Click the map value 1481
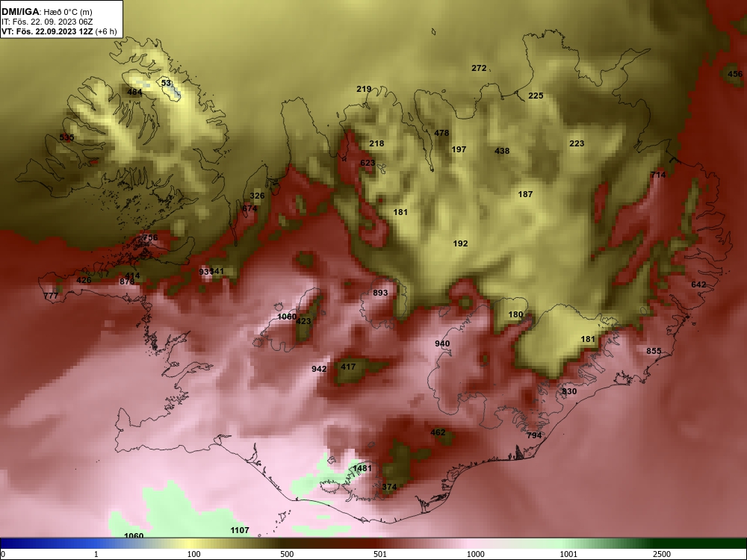Image resolution: width=747 pixels, height=560 pixels. click(362, 468)
